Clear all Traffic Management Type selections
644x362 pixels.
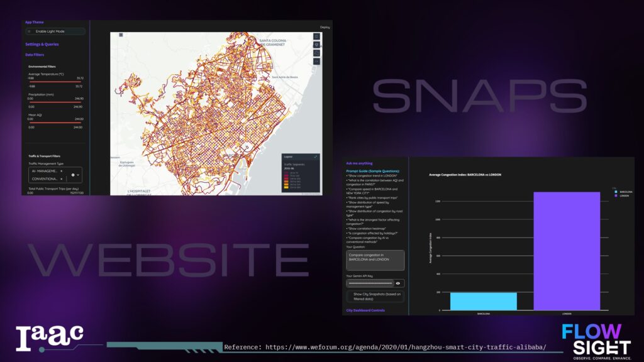coord(73,175)
